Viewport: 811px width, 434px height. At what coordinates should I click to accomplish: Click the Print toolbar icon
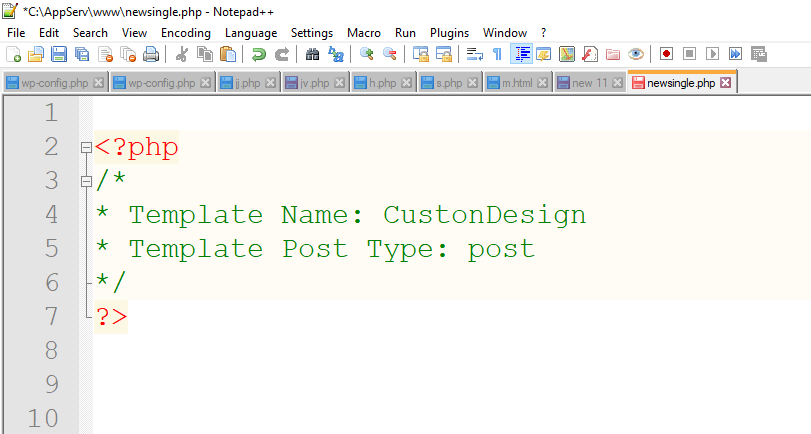tap(151, 54)
